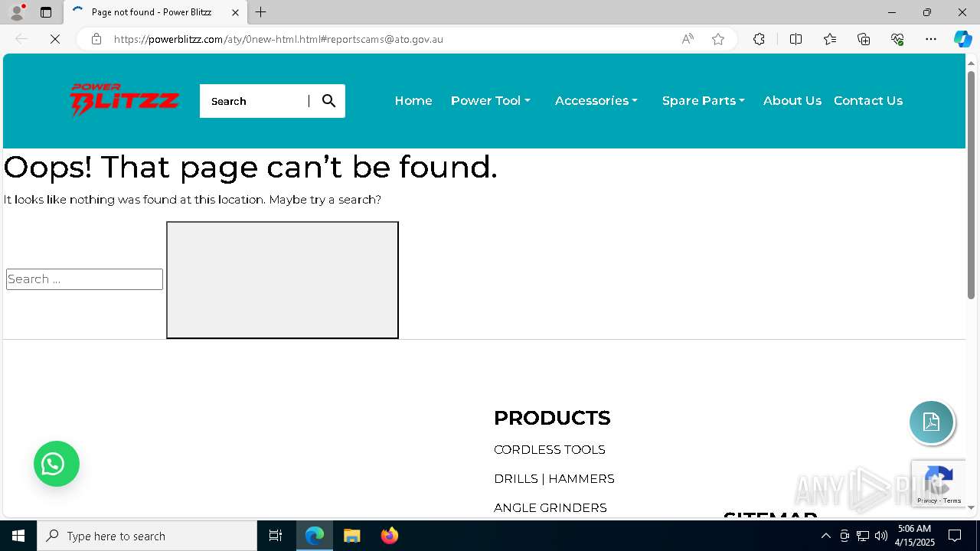Image resolution: width=980 pixels, height=551 pixels.
Task: Click the browser address bar URL
Action: point(279,39)
